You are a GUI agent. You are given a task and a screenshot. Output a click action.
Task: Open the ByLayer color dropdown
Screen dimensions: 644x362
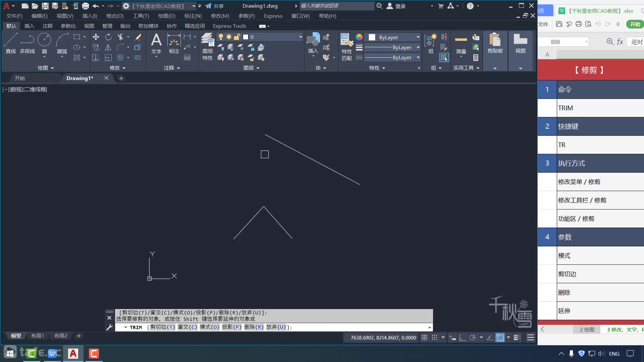[x=418, y=37]
